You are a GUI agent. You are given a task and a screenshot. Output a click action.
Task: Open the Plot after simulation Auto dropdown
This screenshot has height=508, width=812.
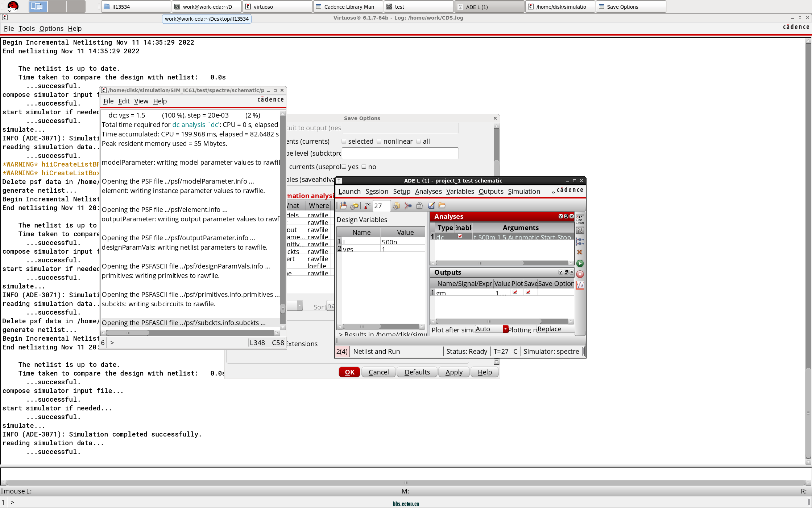coord(492,329)
